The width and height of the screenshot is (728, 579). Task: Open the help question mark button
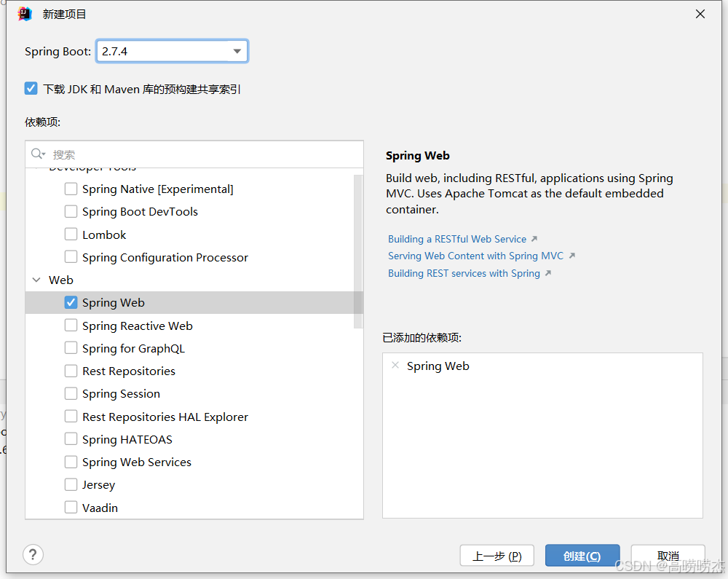[x=33, y=554]
